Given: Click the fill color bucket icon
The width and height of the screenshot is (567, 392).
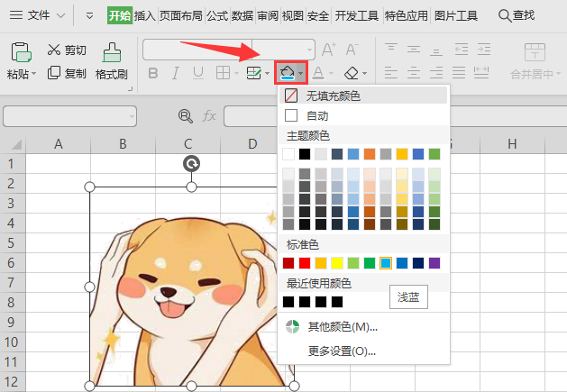Looking at the screenshot, I should (288, 73).
